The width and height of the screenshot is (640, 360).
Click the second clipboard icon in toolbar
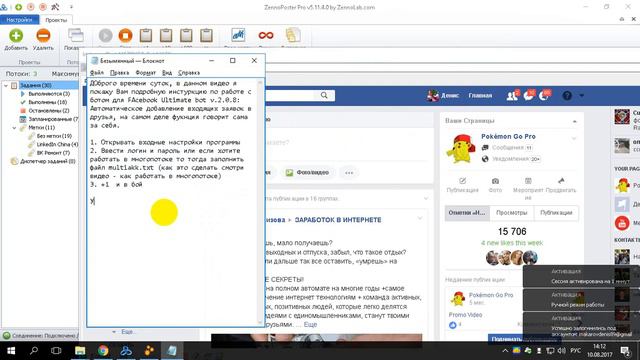coord(166,36)
